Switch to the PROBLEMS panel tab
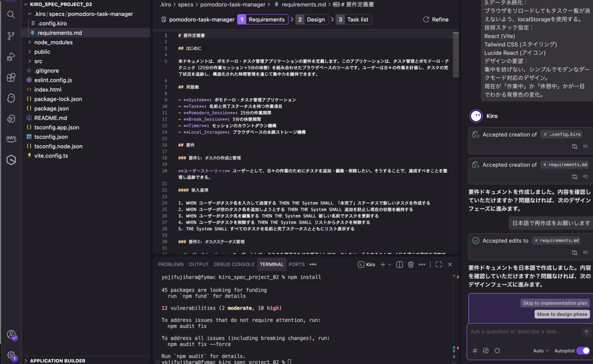Viewport: 593px width, 364px height. [x=171, y=265]
